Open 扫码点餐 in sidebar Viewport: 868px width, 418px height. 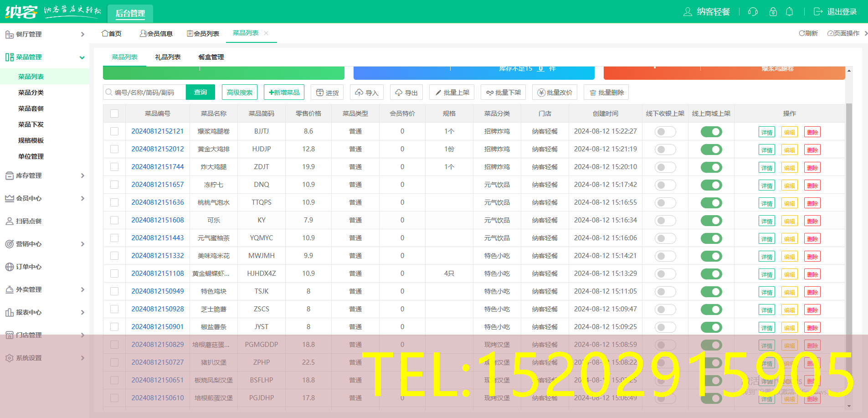tap(29, 221)
